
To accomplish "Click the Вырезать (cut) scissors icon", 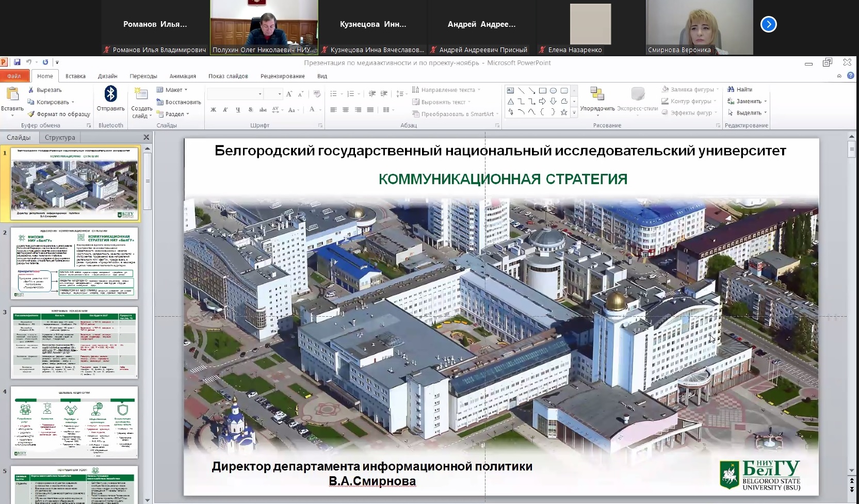I will 31,90.
